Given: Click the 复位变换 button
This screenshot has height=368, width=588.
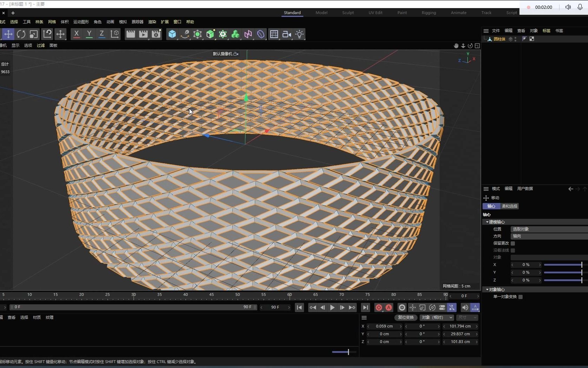Looking at the screenshot, I should [x=406, y=317].
